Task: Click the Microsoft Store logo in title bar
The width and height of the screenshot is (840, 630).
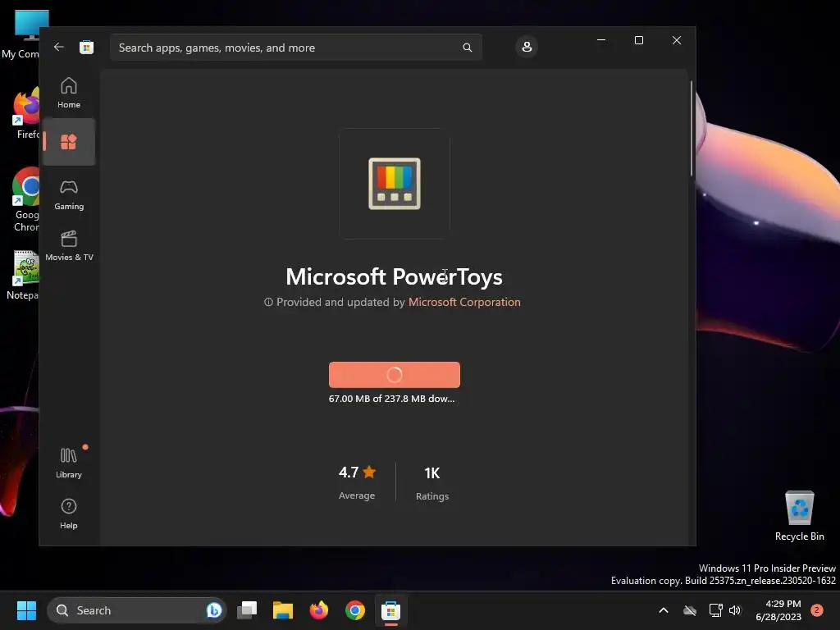Action: pos(87,47)
